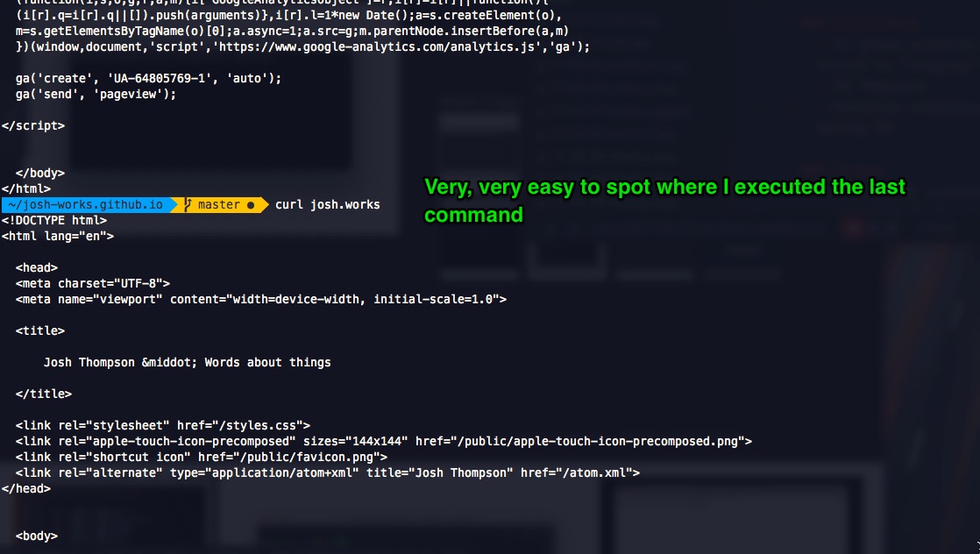
Task: Select the master branch name in prompt
Action: tap(219, 204)
